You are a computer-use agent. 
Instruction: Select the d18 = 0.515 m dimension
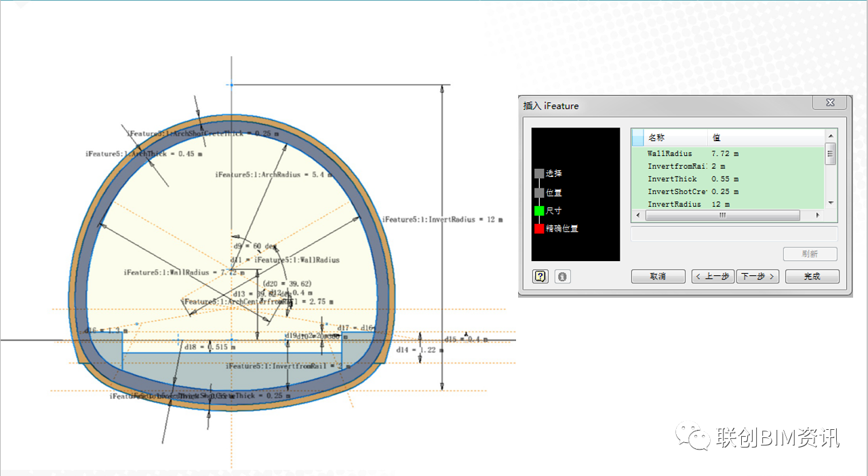(x=210, y=347)
